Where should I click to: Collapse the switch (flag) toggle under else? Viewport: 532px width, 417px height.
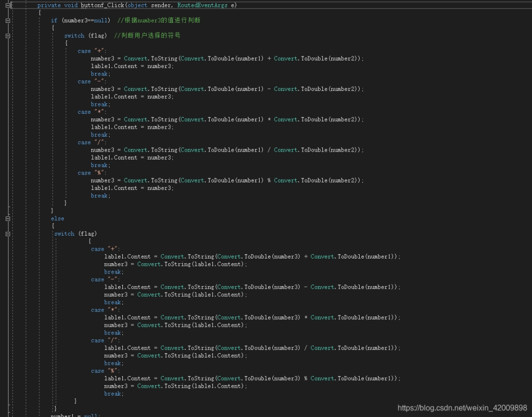coord(8,234)
